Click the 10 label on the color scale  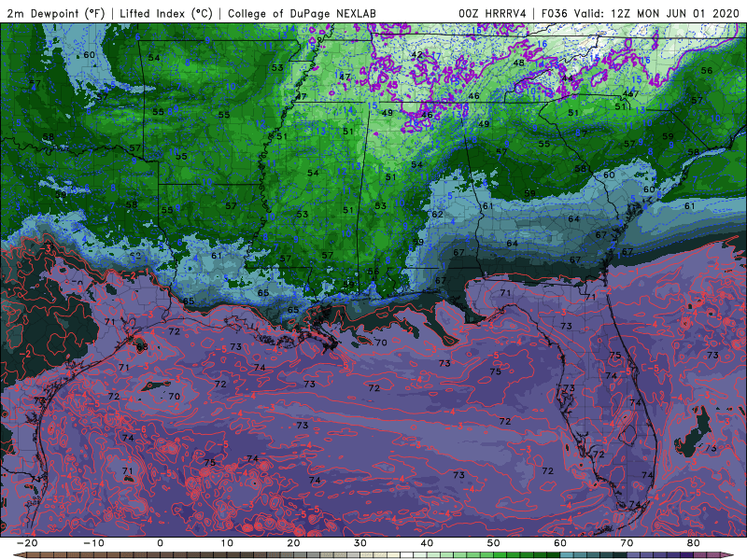pos(227,543)
